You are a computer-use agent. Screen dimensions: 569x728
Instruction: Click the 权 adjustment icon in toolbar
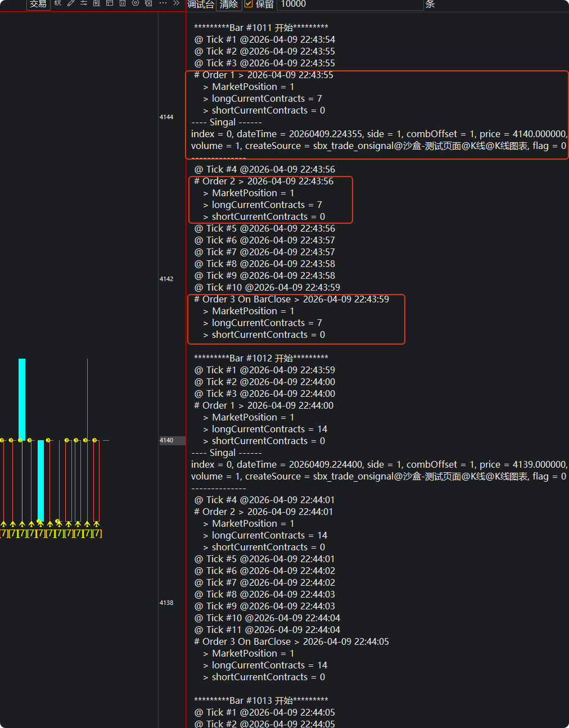[57, 3]
